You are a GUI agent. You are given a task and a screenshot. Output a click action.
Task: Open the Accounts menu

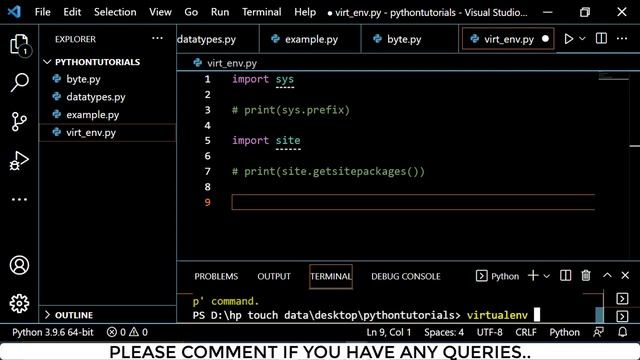coord(19,265)
